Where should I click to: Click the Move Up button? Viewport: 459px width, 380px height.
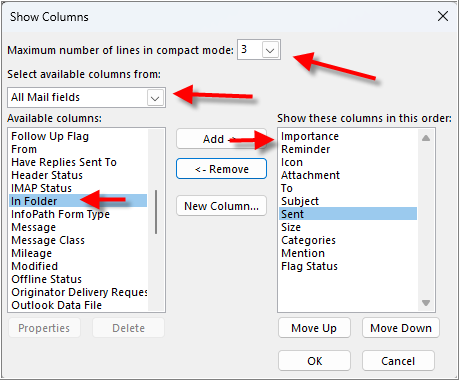point(314,328)
